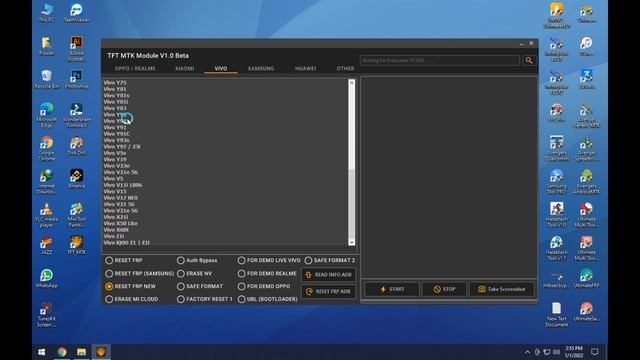640x360 pixels.
Task: Open New Text Document file
Action: point(556,315)
